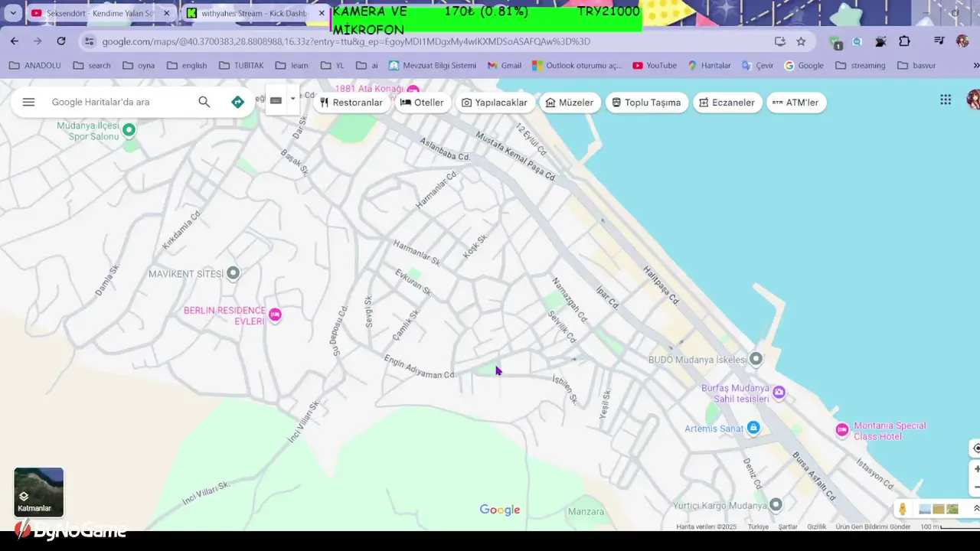Click the Google account avatar in Maps
Viewport: 980px width, 551px height.
974,99
